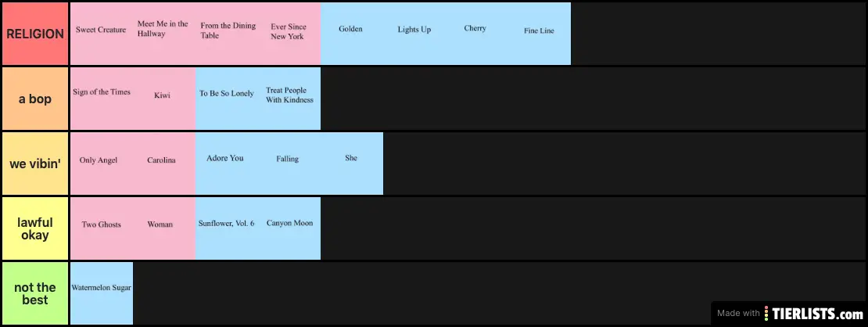Select the Fine Line tile

[540, 34]
